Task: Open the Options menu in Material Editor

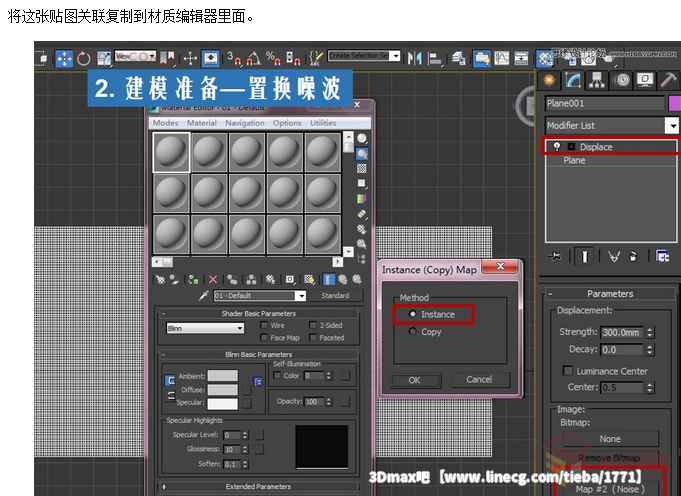Action: pyautogui.click(x=287, y=123)
